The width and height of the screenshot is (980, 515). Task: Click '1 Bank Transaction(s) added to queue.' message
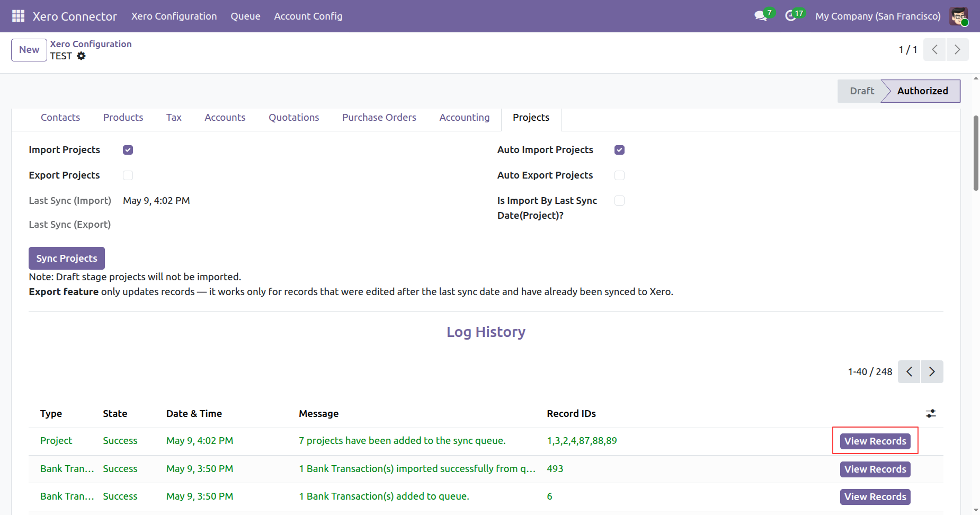tap(384, 496)
